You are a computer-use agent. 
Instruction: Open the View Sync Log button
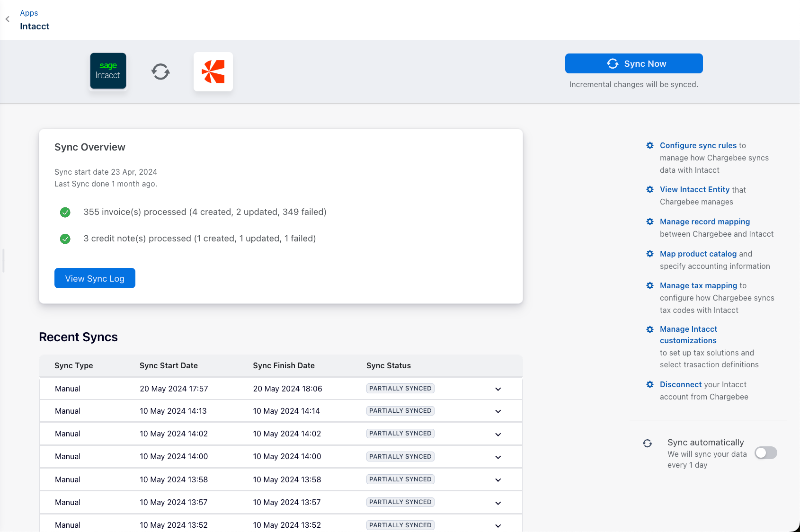coord(95,278)
